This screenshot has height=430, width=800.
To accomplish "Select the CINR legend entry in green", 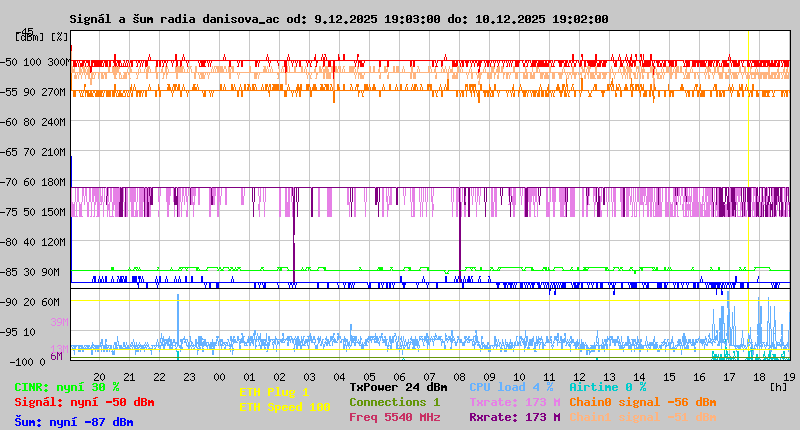I will click(67, 387).
